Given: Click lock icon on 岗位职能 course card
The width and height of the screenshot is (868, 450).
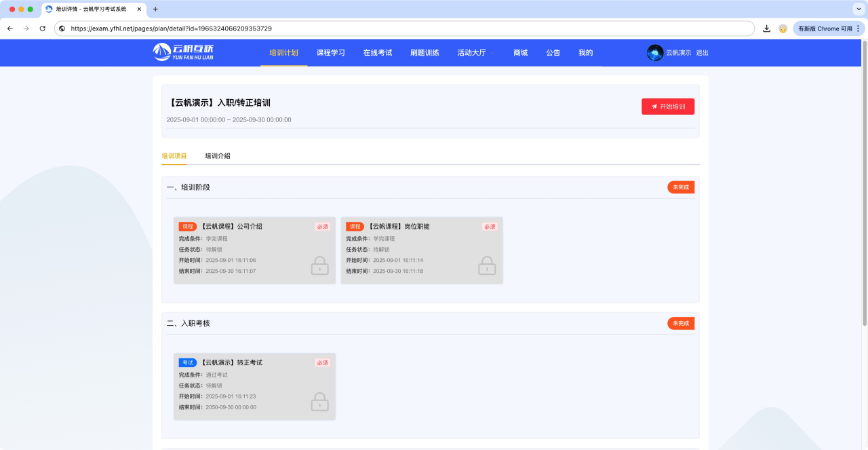Looking at the screenshot, I should (487, 265).
